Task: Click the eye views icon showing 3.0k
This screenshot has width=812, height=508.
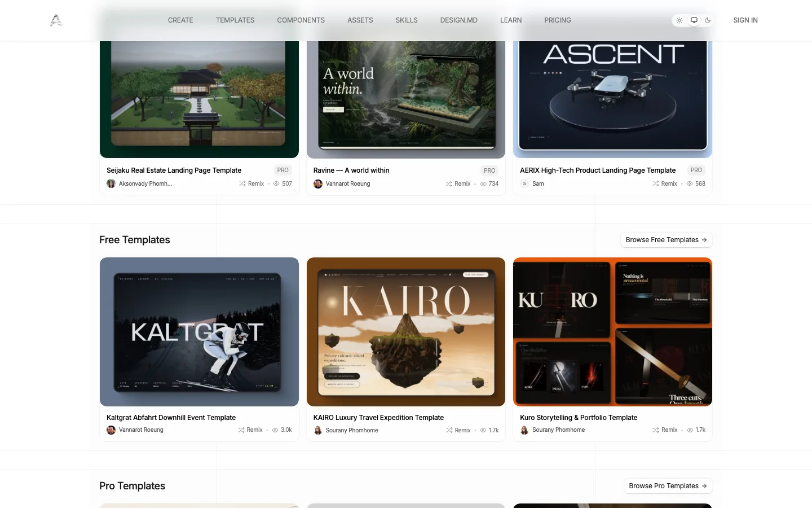Action: [275, 430]
